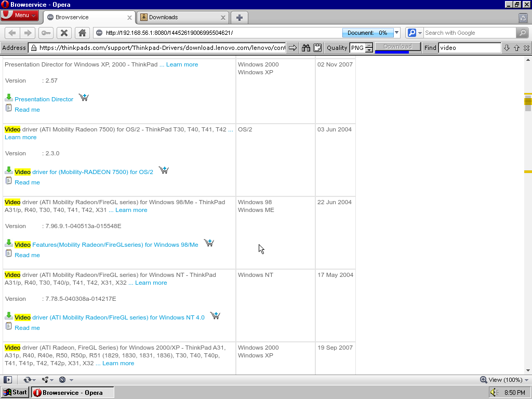Add OS/2 video driver to cart
Viewport: 532px width, 399px height.
tap(164, 170)
